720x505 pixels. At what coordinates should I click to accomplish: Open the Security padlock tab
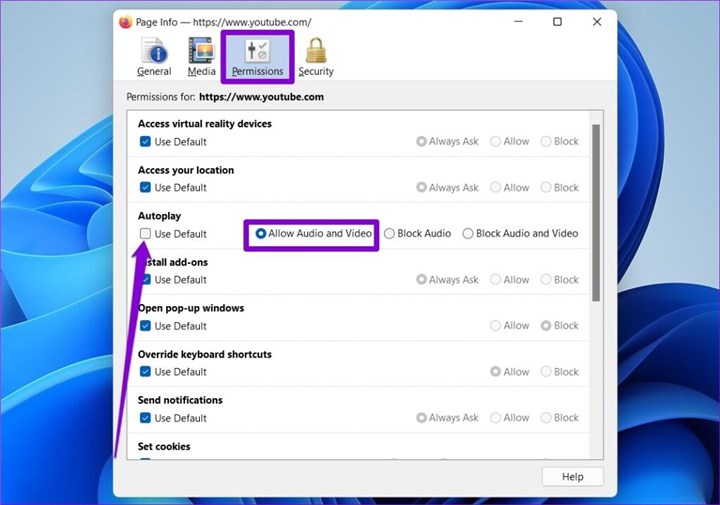click(316, 57)
